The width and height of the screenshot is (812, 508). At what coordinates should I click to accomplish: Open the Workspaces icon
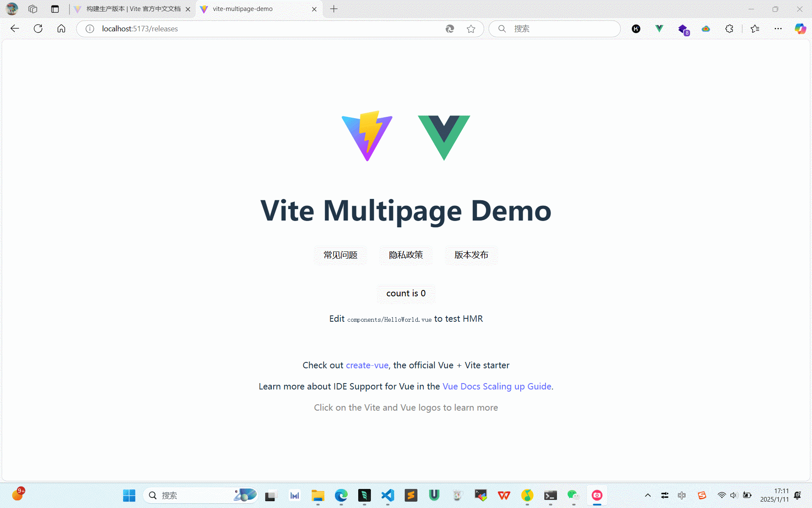pos(33,9)
